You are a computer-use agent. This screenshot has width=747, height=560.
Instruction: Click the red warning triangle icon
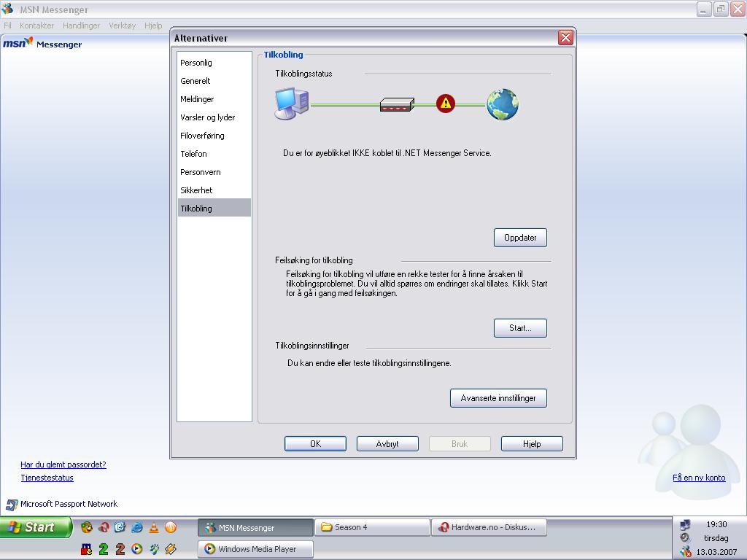click(x=446, y=104)
